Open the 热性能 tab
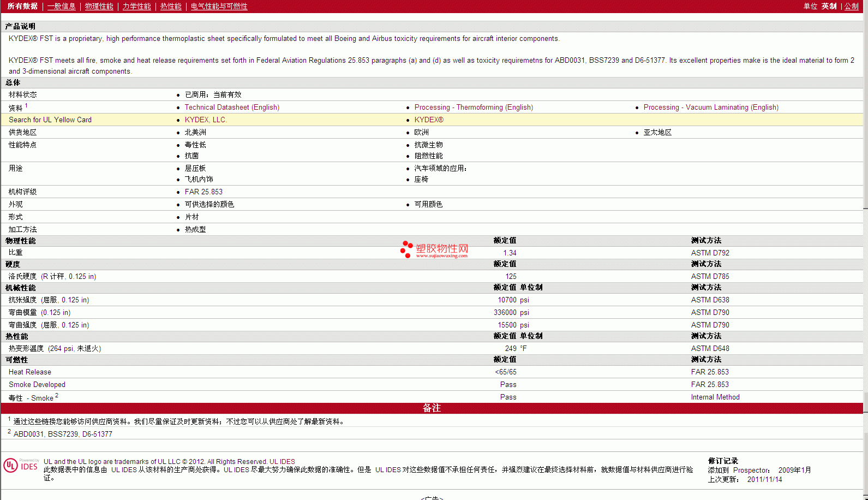The height and width of the screenshot is (500, 868). [x=171, y=7]
